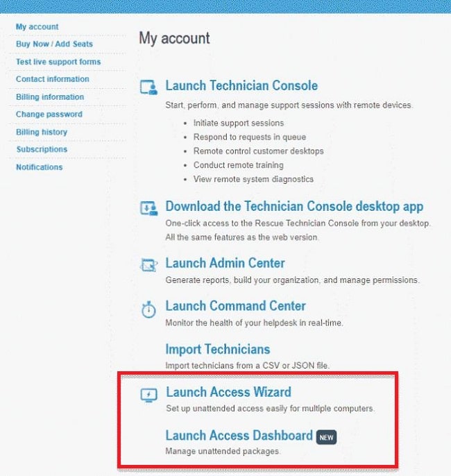Image resolution: width=451 pixels, height=476 pixels.
Task: Go to Buy Now / Add Seats
Action: point(54,44)
